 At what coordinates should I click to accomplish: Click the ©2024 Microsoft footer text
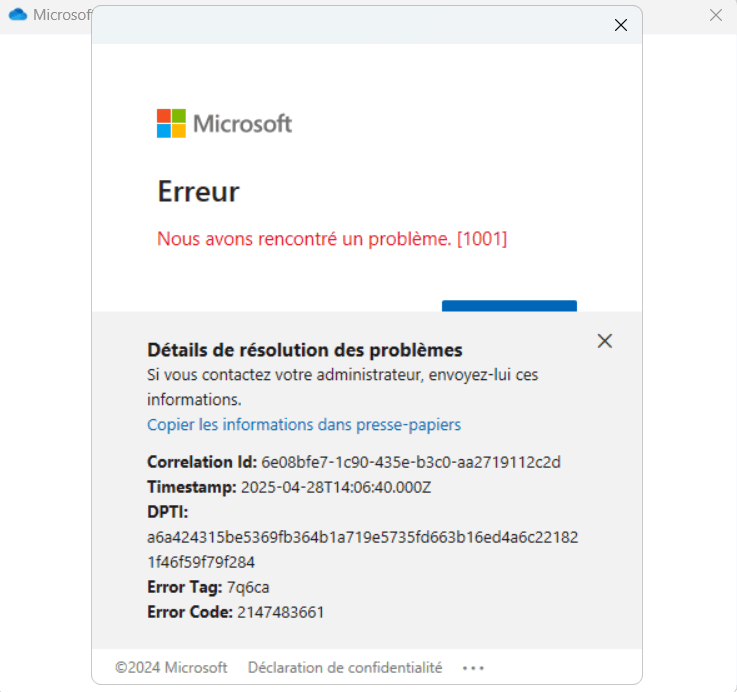pos(171,667)
